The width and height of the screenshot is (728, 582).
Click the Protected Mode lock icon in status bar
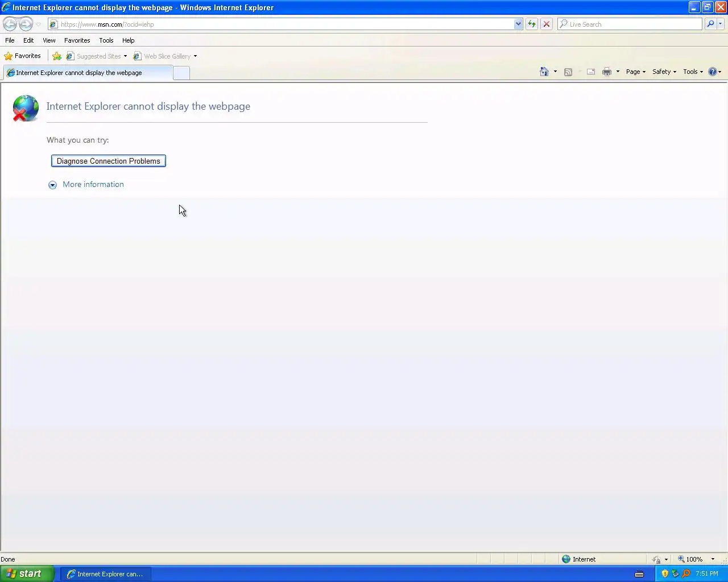656,559
